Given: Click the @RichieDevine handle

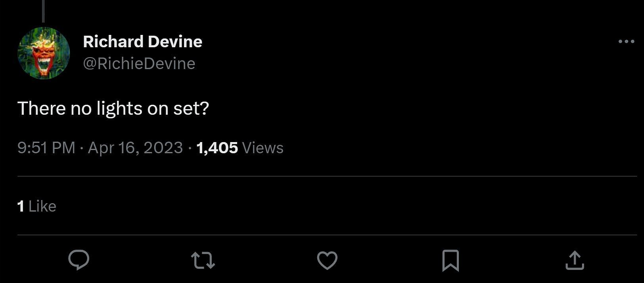Looking at the screenshot, I should 139,64.
